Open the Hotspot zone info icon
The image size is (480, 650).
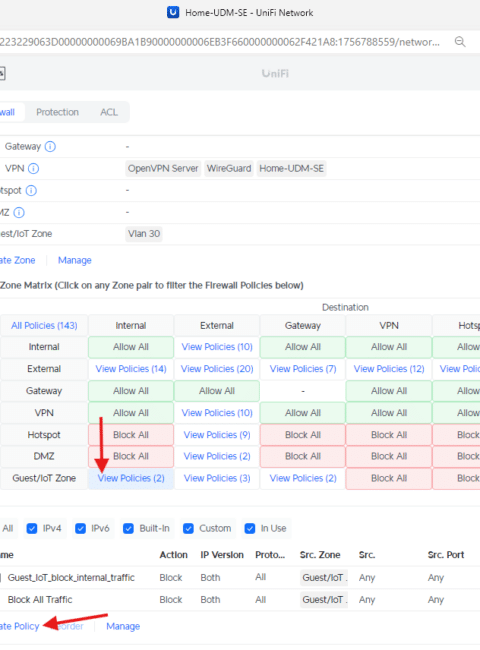pos(31,190)
